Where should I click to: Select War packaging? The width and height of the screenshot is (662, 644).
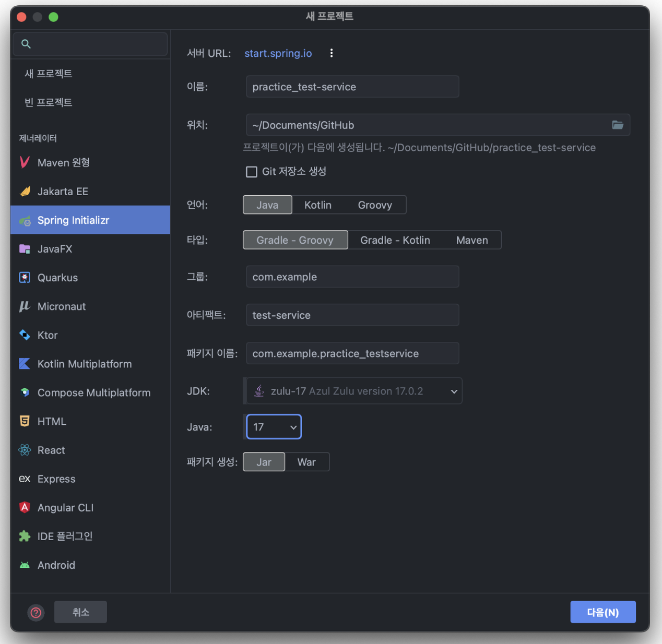click(x=306, y=462)
